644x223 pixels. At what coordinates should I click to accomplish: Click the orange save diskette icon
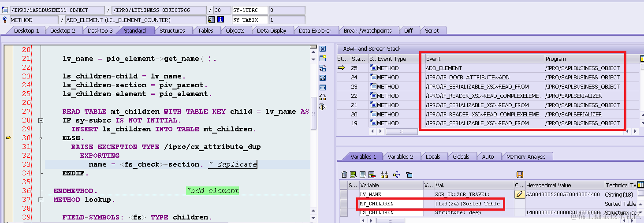coord(520,175)
